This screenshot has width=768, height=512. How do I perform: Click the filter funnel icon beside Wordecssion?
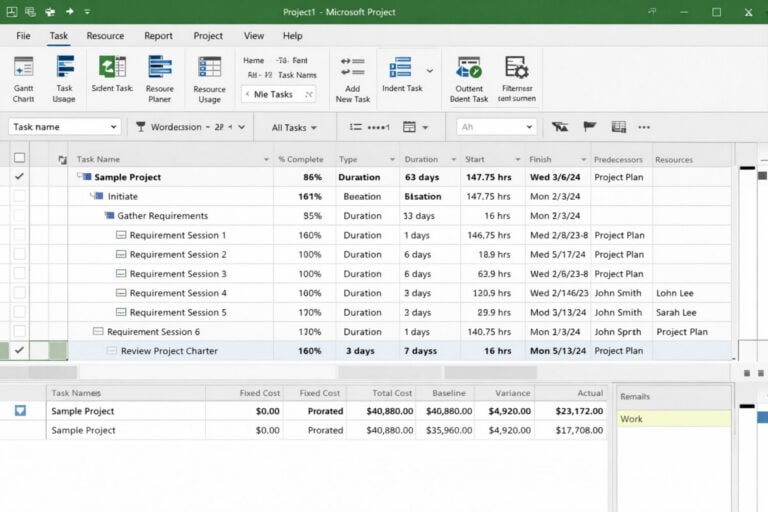point(141,127)
